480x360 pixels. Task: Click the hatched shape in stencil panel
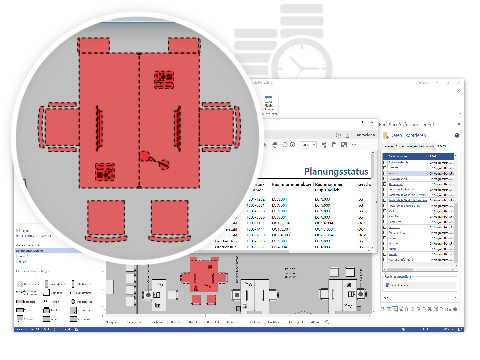[x=20, y=284]
